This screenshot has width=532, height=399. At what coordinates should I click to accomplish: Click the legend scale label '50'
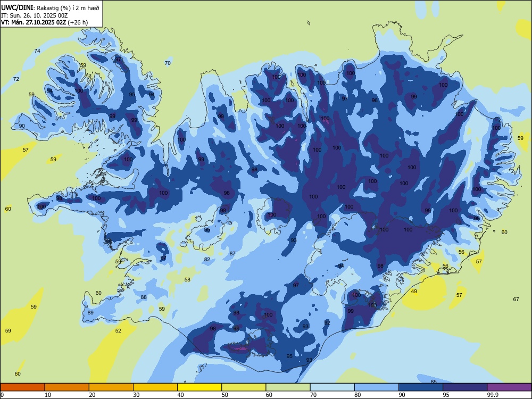[225, 395]
